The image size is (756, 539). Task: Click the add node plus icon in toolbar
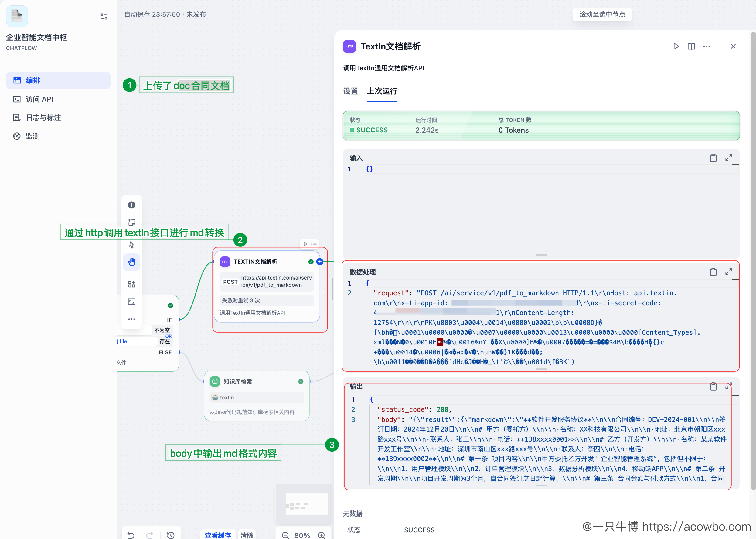[131, 205]
